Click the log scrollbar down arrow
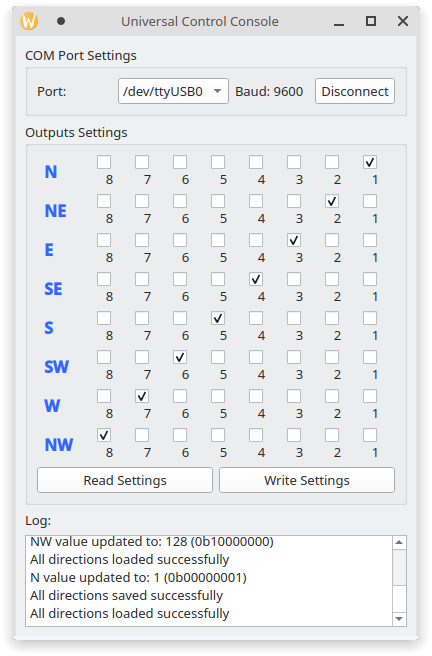 399,619
